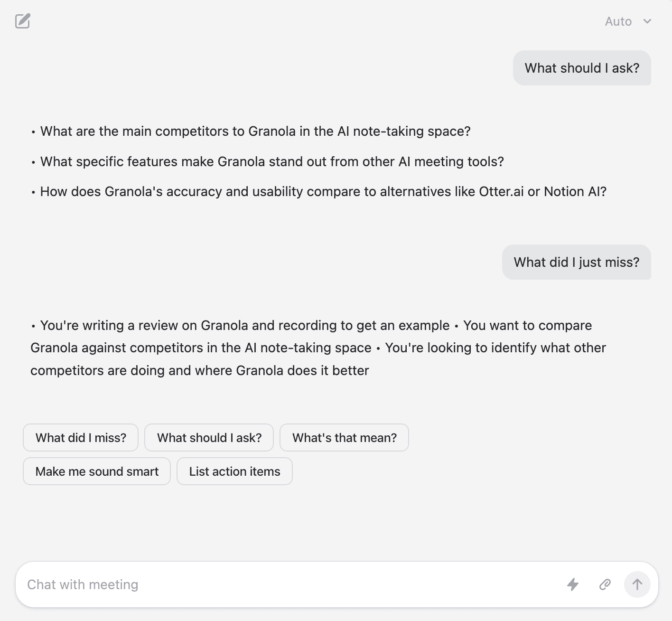Image resolution: width=672 pixels, height=621 pixels.
Task: Select the "What should I ask?" suggestion
Action: click(209, 437)
